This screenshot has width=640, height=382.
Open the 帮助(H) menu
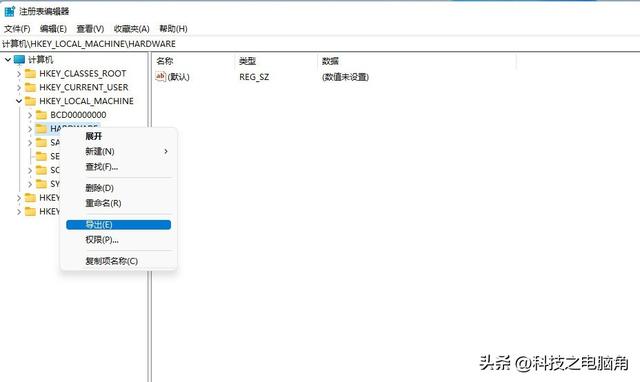click(173, 29)
